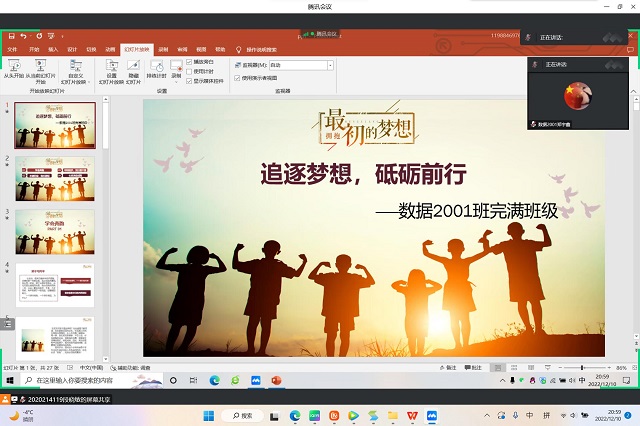Viewport: 640px width, 426px height.
Task: Click shared screen's Windows Start button
Action: [10, 380]
